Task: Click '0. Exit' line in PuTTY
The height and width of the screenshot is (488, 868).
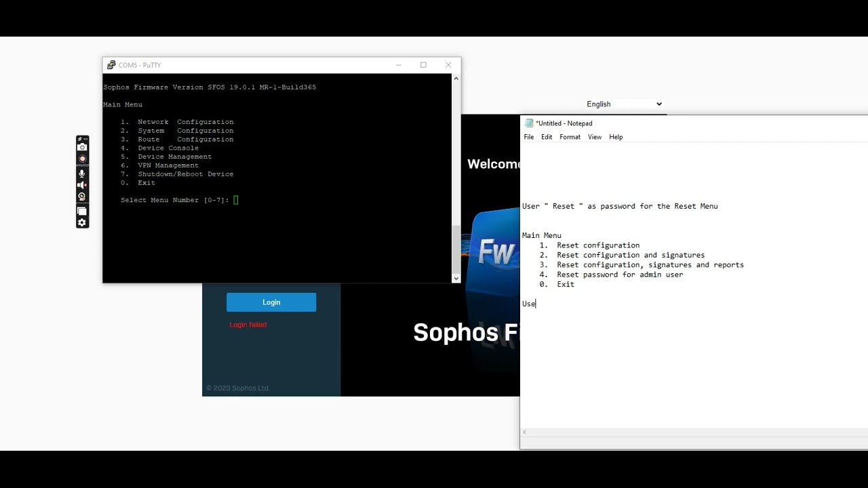Action: pyautogui.click(x=138, y=183)
